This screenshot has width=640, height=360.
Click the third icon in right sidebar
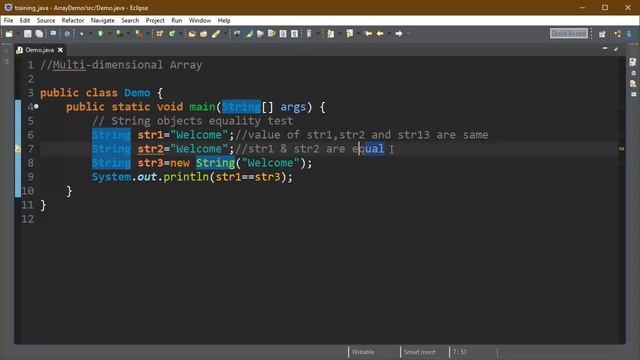coord(633,84)
